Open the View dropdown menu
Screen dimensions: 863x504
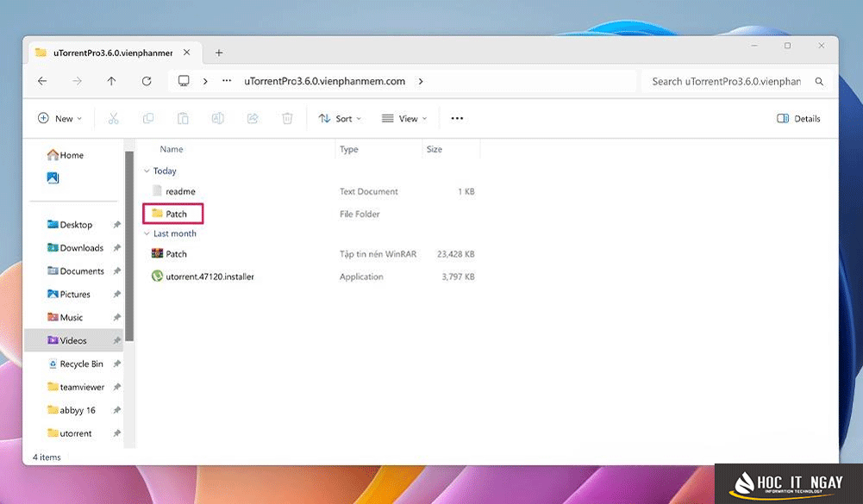pos(404,118)
